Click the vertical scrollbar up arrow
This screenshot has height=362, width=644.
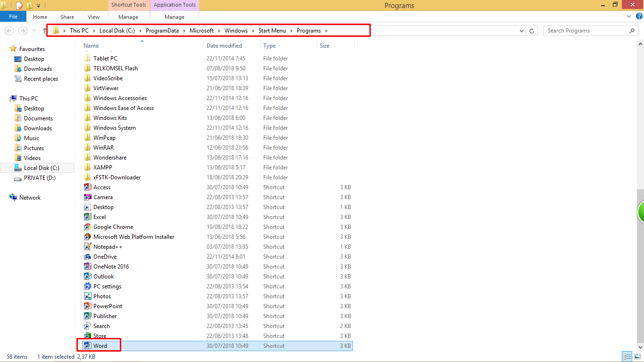point(640,43)
